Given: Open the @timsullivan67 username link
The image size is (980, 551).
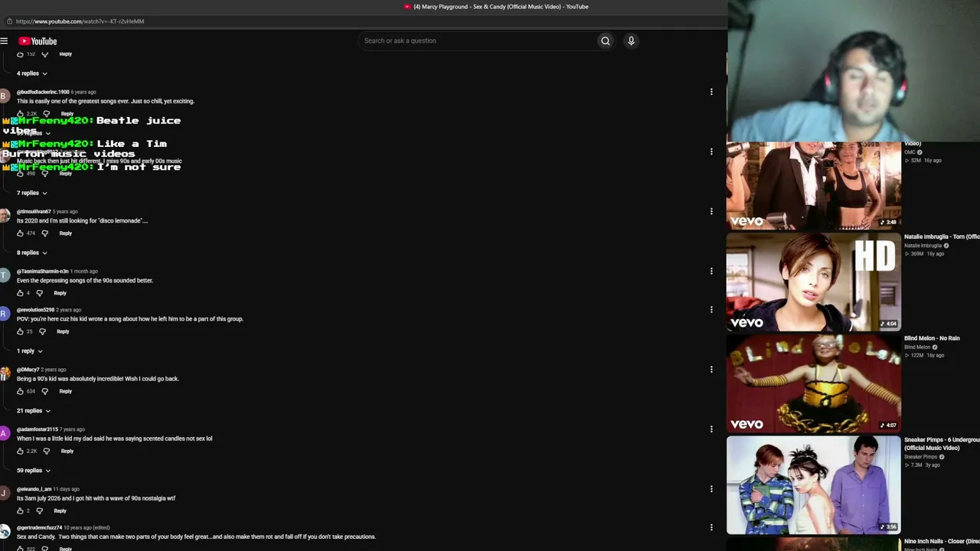Looking at the screenshot, I should point(34,212).
